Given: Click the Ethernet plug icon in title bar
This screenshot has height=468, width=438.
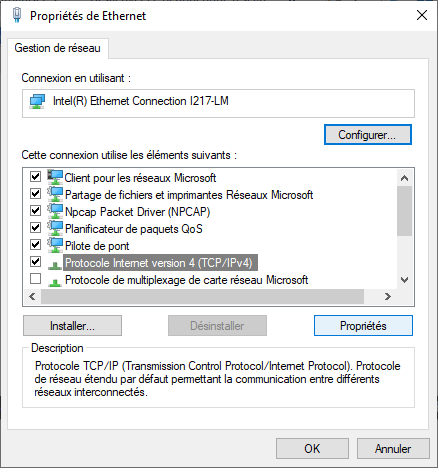Looking at the screenshot, I should click(x=17, y=15).
